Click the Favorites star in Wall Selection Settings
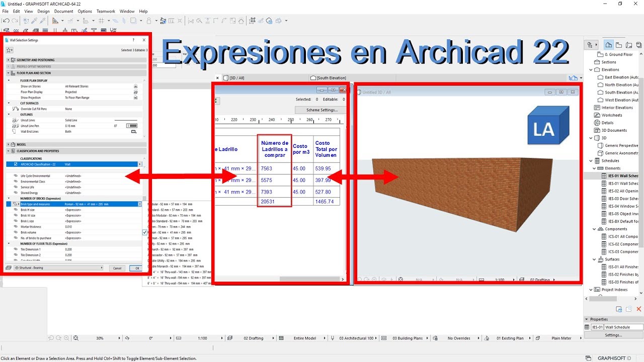 10,50
